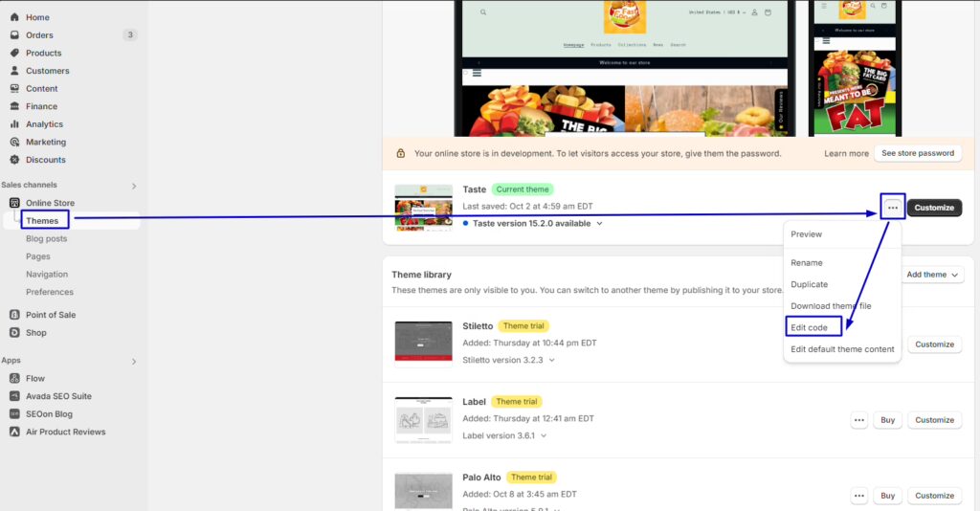Click the Avada SEO Suite icon
The width and height of the screenshot is (980, 511).
(14, 396)
